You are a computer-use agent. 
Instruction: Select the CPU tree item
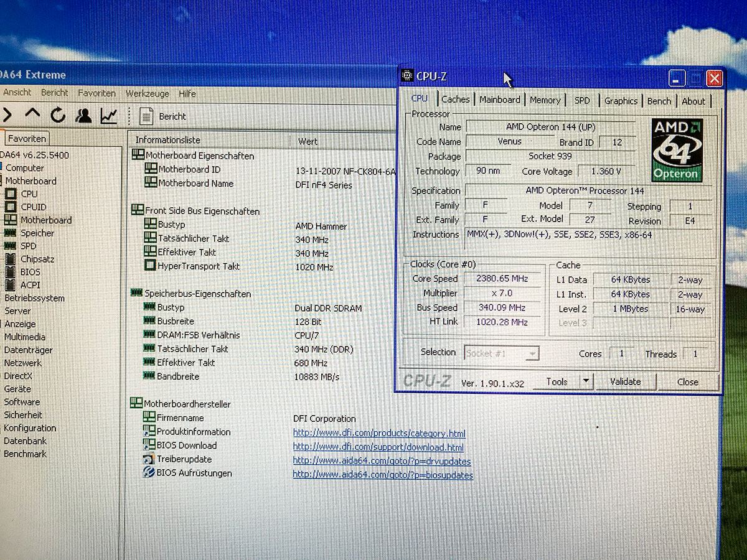29,194
